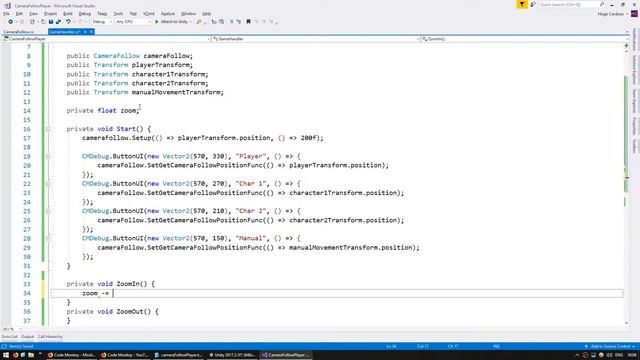Click the private float zoom declaration

(103, 111)
